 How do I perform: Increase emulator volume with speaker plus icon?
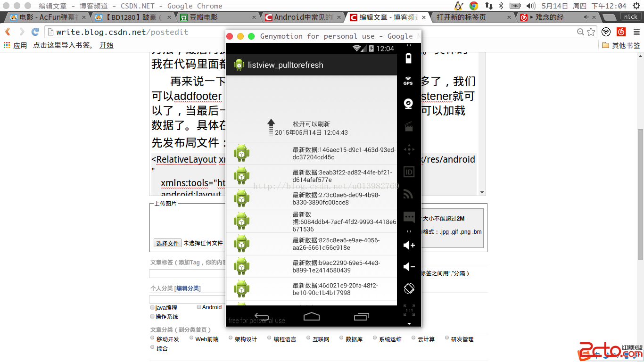tap(409, 245)
